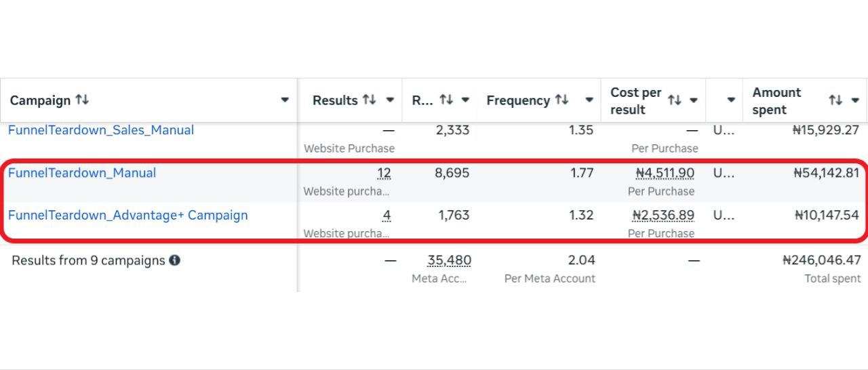Sort by Results column arrows icon
The image size is (868, 370).
click(x=369, y=100)
